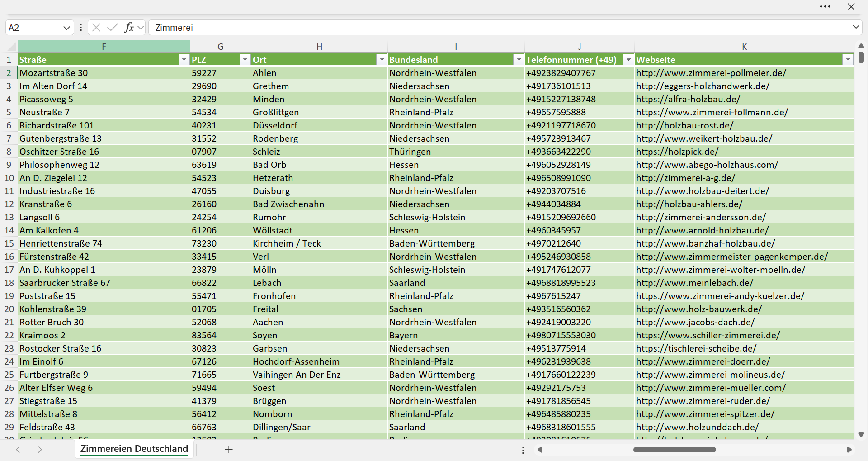Open the Bundesland column filter dropdown
The width and height of the screenshot is (868, 461).
[519, 60]
